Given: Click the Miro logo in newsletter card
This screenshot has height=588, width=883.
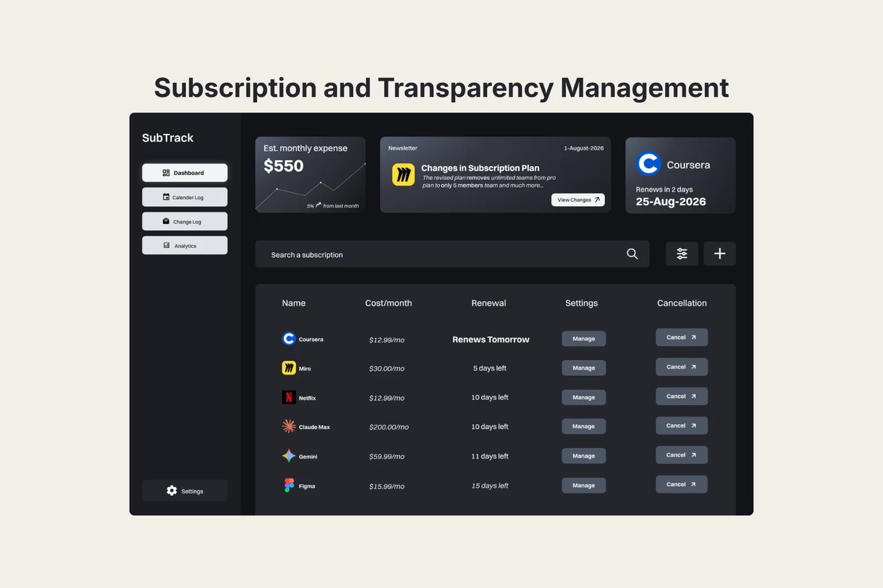Looking at the screenshot, I should click(x=403, y=175).
